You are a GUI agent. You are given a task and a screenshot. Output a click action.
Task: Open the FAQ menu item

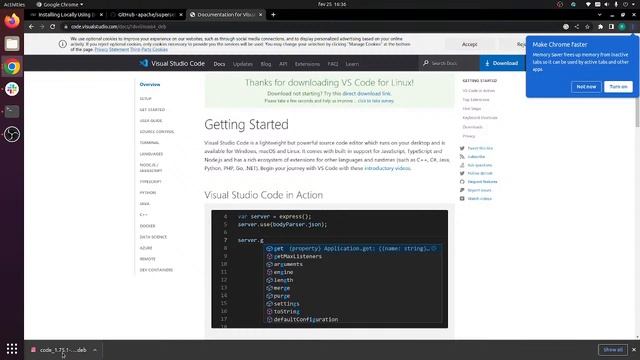click(333, 64)
